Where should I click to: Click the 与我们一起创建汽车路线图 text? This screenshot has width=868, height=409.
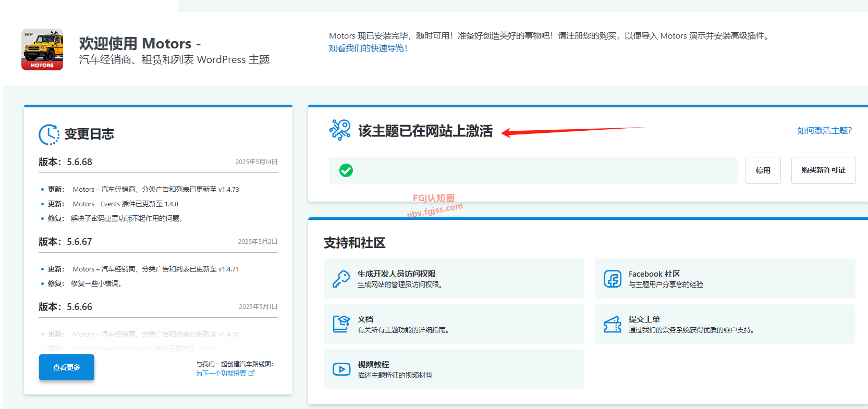point(235,364)
